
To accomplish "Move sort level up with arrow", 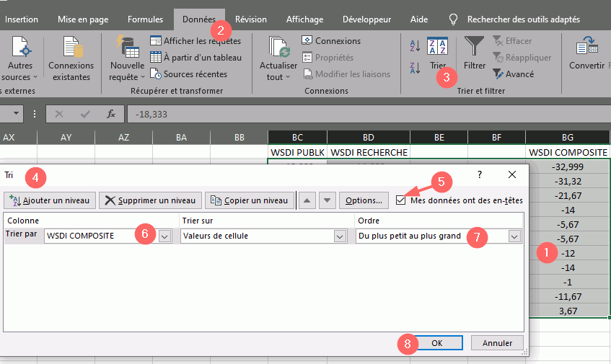I will click(307, 200).
